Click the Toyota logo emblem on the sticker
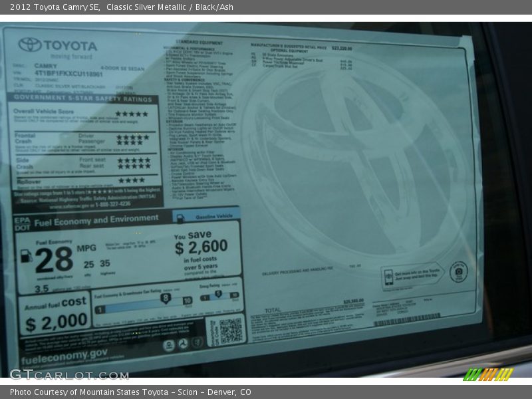Viewport: 532px width, 399px height. click(30, 45)
